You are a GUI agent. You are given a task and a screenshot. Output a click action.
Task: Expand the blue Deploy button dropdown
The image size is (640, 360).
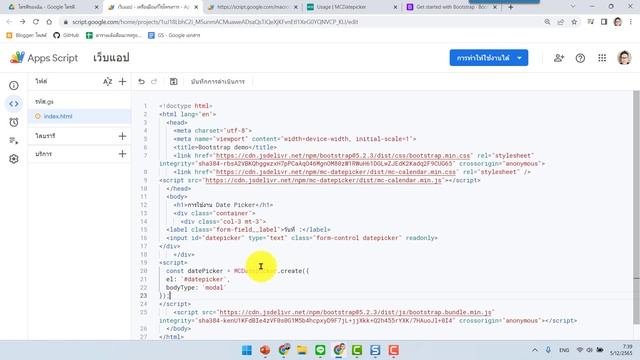pos(519,58)
